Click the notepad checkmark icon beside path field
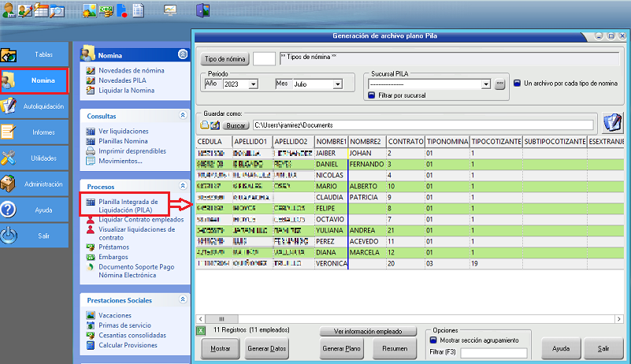This screenshot has width=631, height=364. click(x=611, y=123)
